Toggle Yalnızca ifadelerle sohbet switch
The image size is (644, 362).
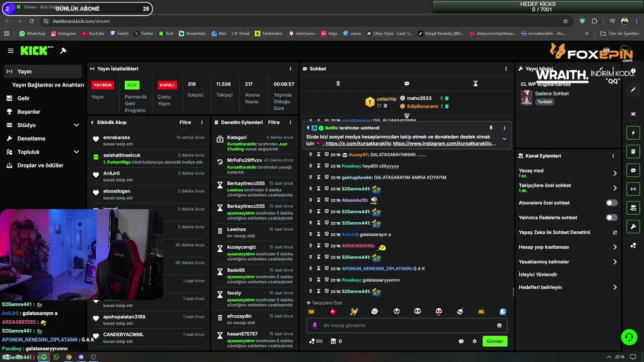click(612, 218)
